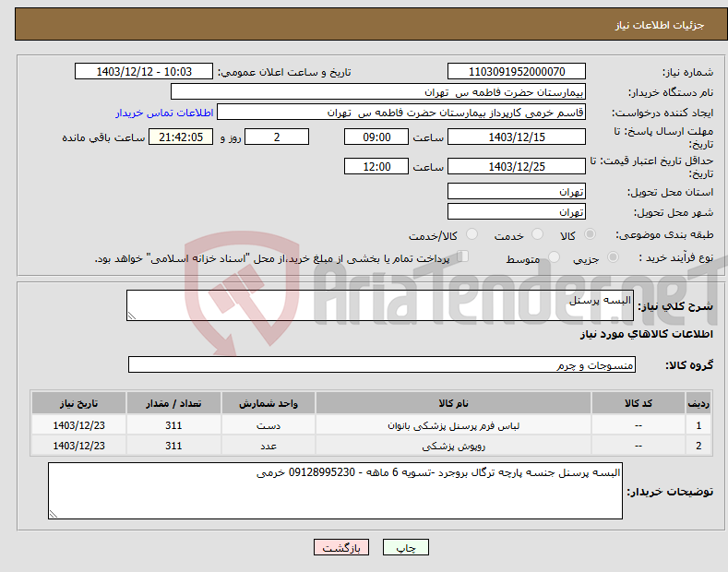
Task: Click the resize handle of the buyer notes textarea
Action: tap(54, 514)
